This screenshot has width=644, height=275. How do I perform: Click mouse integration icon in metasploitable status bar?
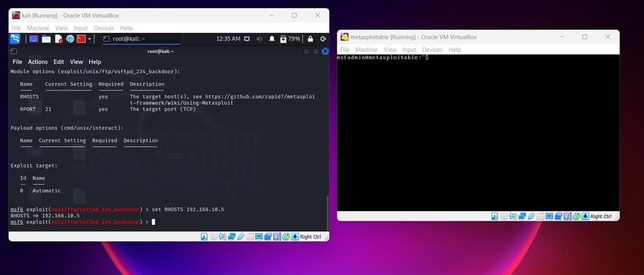point(577,216)
